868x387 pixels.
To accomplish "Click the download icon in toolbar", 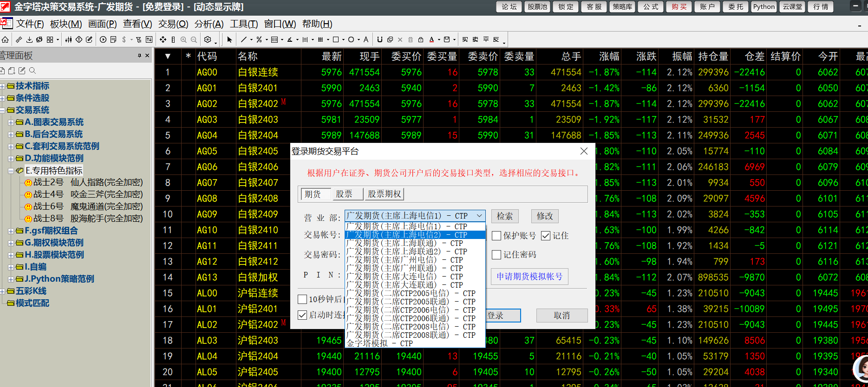I will tap(29, 40).
